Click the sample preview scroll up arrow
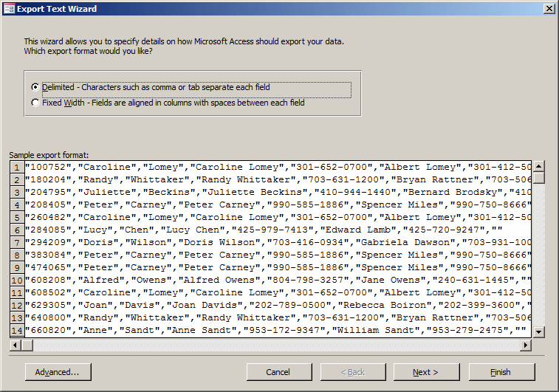The width and height of the screenshot is (559, 392). click(538, 166)
